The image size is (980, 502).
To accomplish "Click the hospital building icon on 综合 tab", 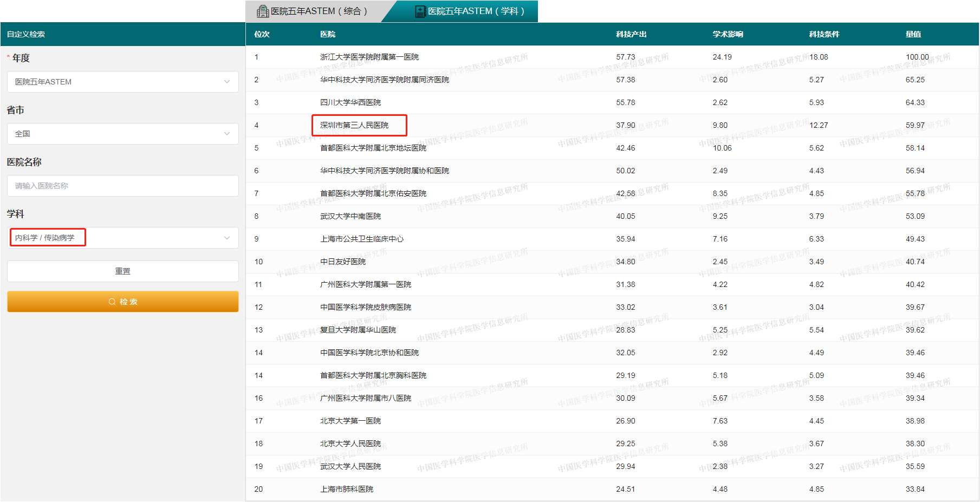I will [263, 11].
